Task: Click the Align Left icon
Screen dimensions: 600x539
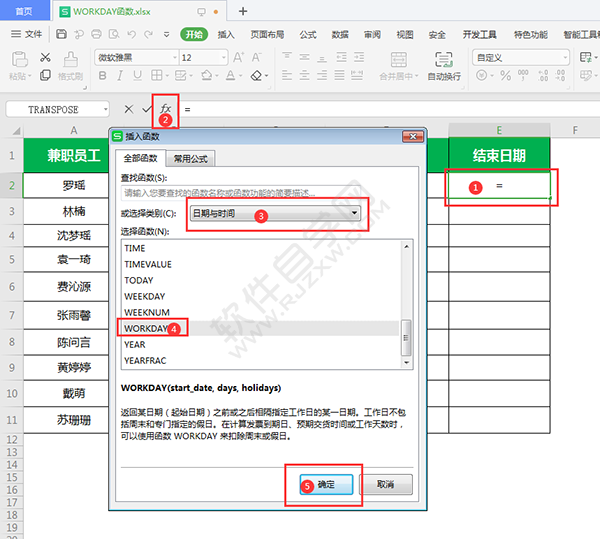Action: 287,75
